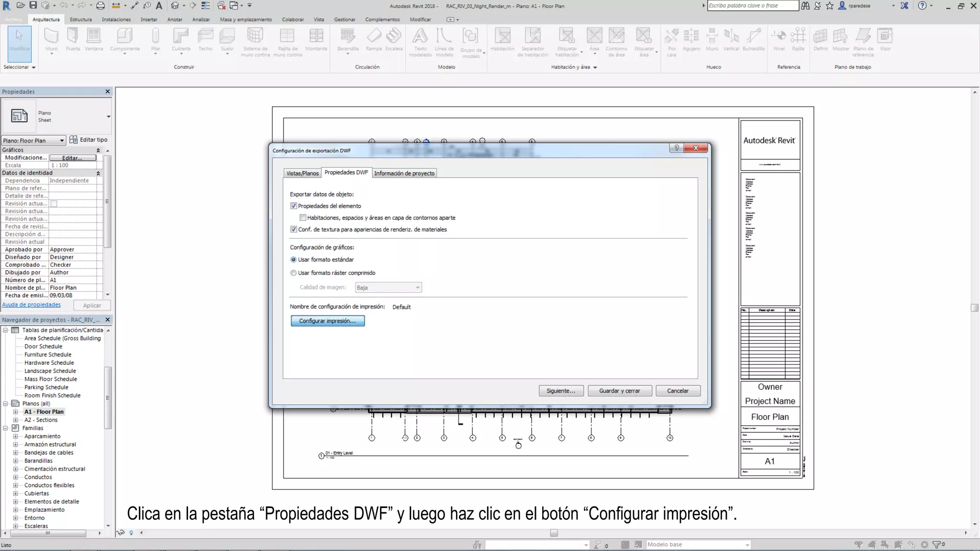980x551 pixels.
Task: Click the horizontal scrollbar thumb below drawing
Action: pyautogui.click(x=554, y=533)
